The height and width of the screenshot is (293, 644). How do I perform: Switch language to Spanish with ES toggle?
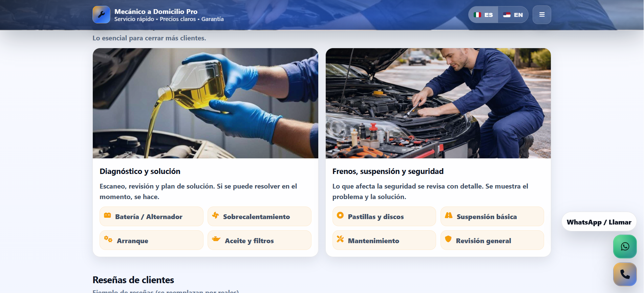483,15
